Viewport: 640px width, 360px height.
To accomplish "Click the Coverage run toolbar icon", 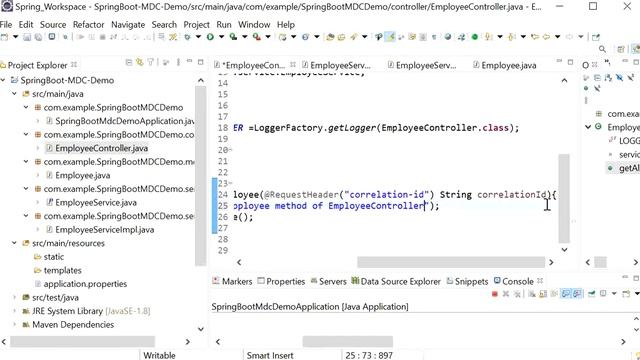I will pos(233,37).
